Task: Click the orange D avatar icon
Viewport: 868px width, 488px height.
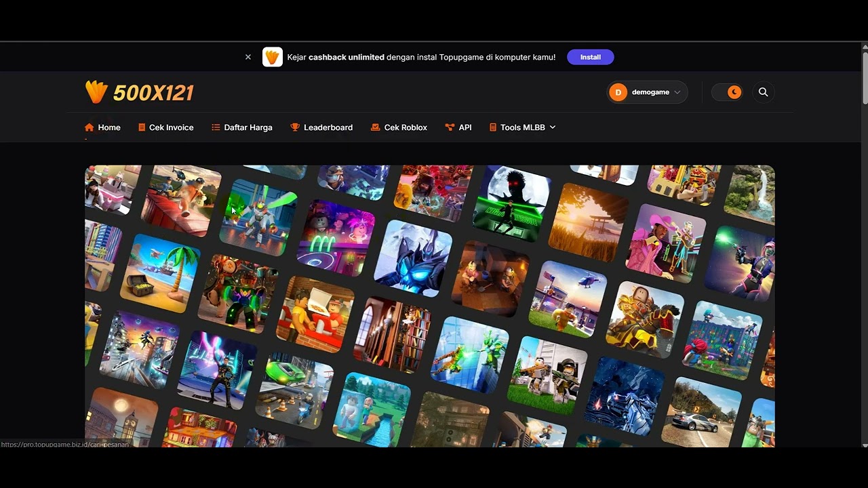Action: point(618,92)
